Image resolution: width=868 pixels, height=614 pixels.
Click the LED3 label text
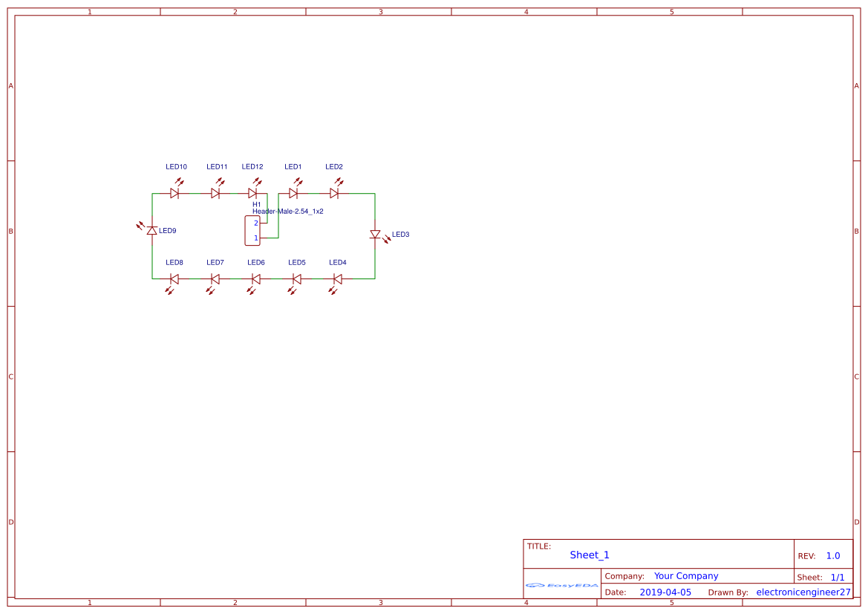coord(401,235)
